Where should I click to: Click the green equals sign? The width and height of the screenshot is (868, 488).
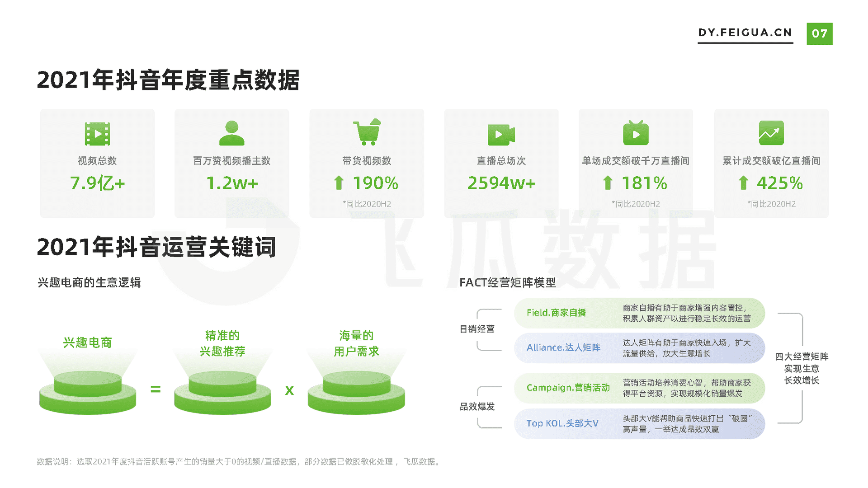point(156,389)
